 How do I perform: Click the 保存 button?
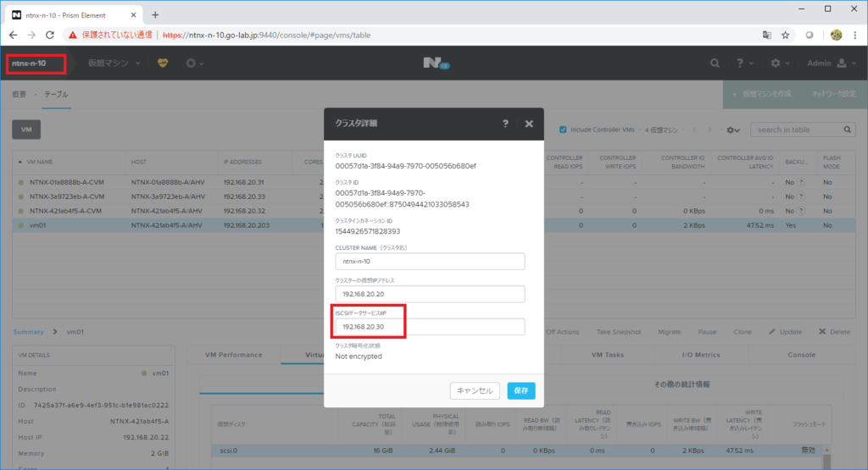[x=521, y=390]
